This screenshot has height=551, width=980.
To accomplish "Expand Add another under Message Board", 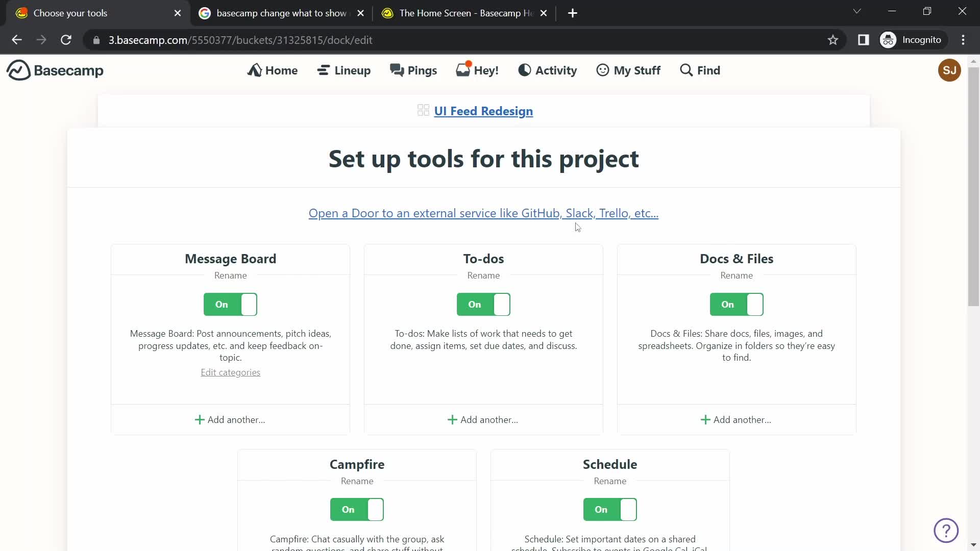I will point(231,419).
